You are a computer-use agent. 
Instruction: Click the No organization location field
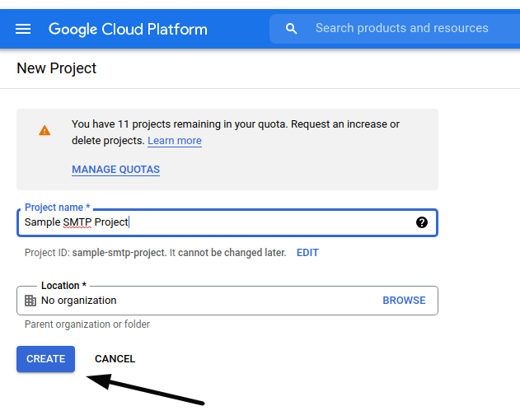[227, 301]
